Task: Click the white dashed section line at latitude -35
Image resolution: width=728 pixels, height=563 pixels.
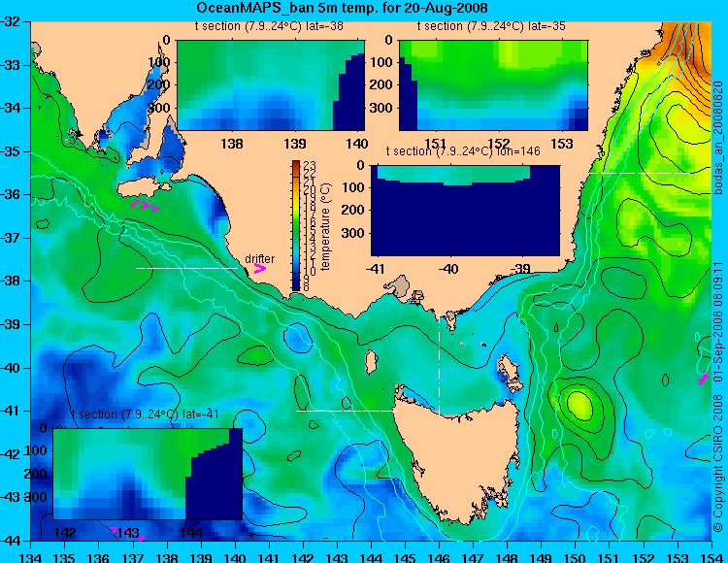Action: (x=639, y=173)
